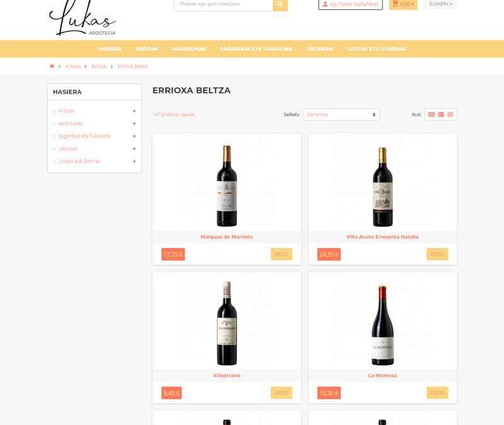Open the Sailkatu sort dropdown
The height and width of the screenshot is (425, 504).
pyautogui.click(x=341, y=115)
